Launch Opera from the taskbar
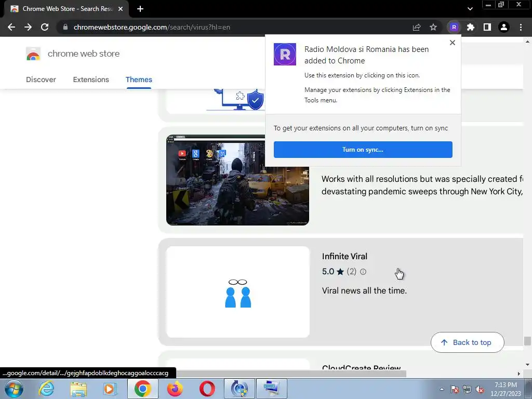The image size is (532, 399). 207,389
